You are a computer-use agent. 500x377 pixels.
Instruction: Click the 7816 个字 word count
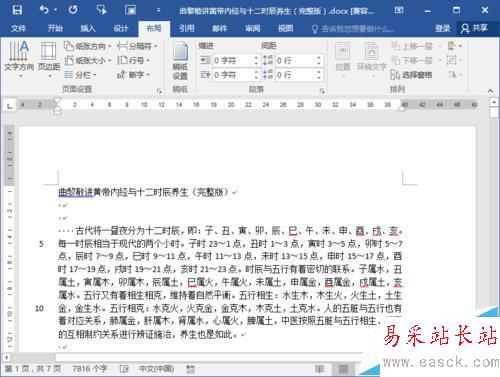(90, 369)
